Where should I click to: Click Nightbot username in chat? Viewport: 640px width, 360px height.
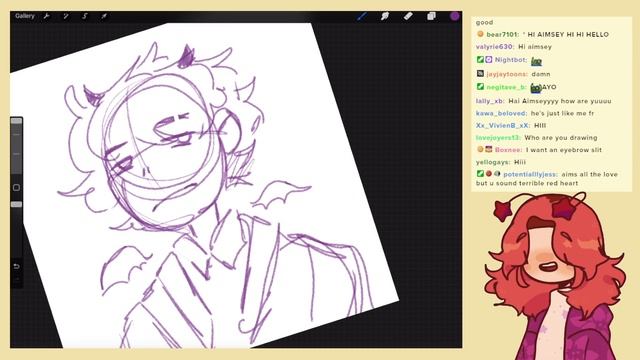pyautogui.click(x=511, y=60)
